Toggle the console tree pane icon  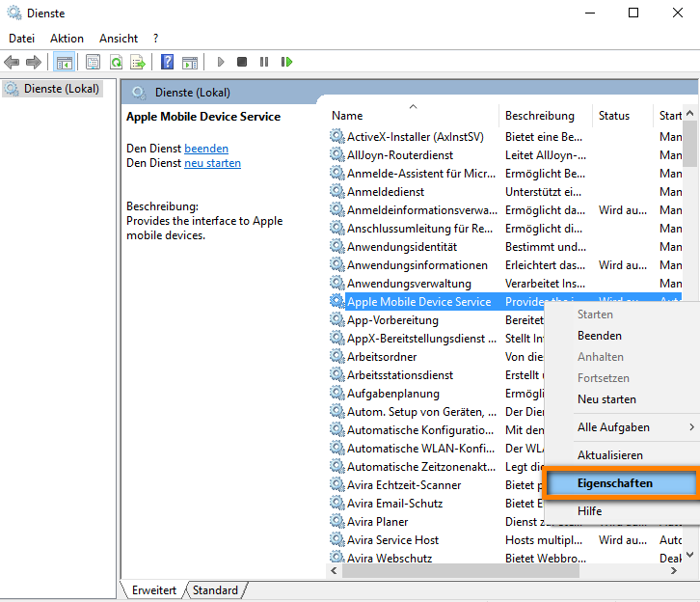click(64, 62)
